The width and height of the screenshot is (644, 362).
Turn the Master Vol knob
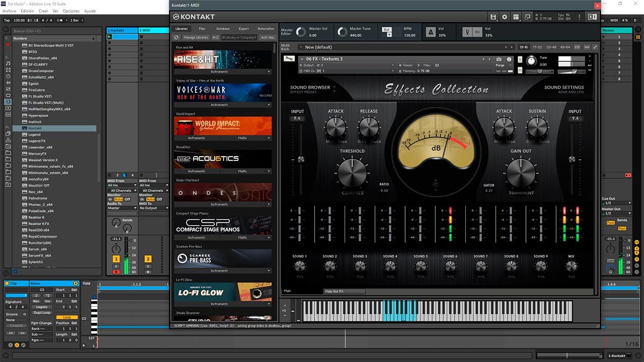[x=301, y=32]
